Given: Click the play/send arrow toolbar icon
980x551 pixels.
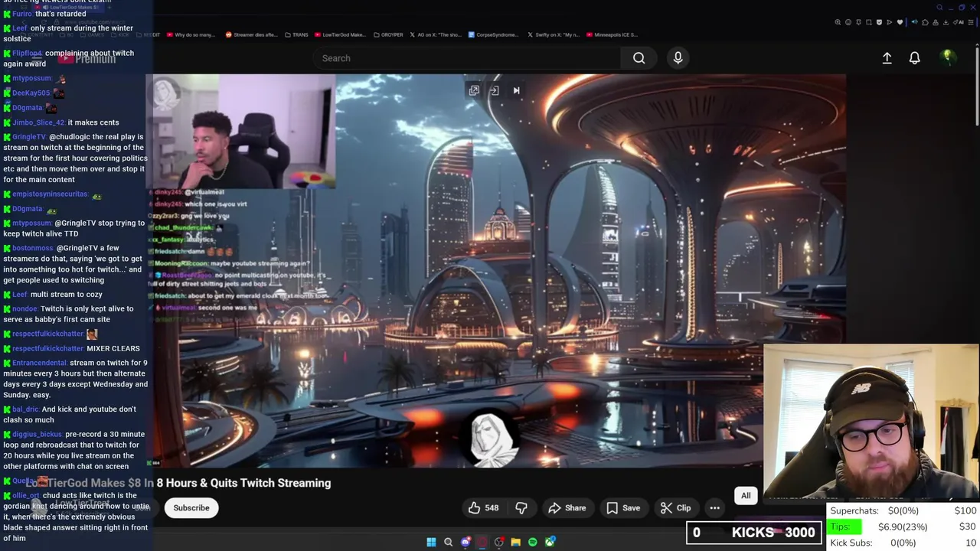Looking at the screenshot, I should 890,22.
